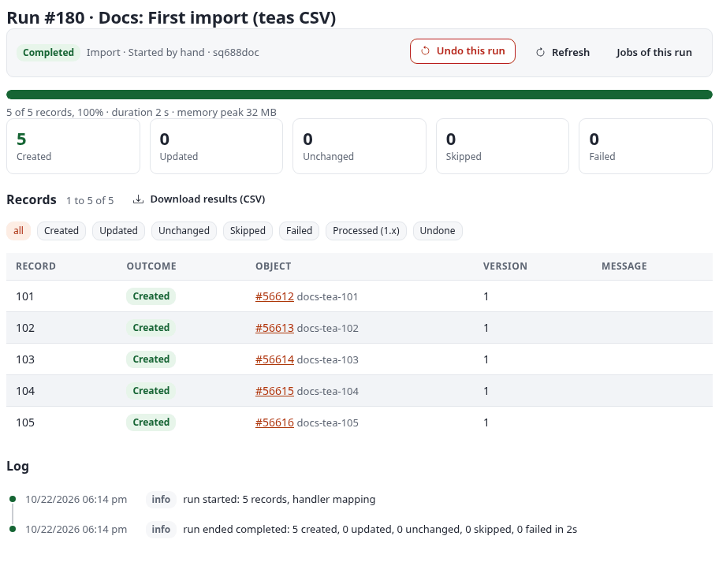Image resolution: width=719 pixels, height=588 pixels.
Task: Click the Skipped stat card
Action: click(x=502, y=146)
